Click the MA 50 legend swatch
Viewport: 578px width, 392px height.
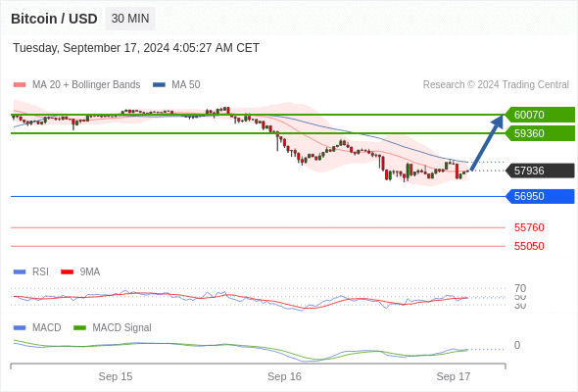point(159,85)
